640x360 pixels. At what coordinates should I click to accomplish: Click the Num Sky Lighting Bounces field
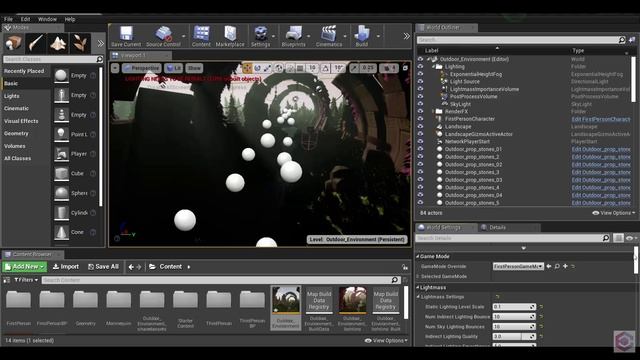(514, 327)
